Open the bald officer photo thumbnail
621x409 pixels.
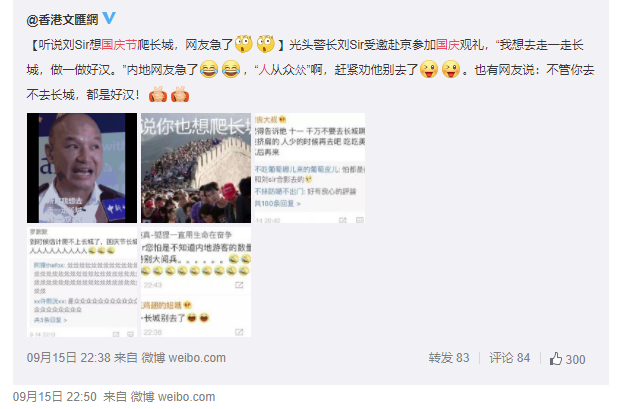point(82,168)
